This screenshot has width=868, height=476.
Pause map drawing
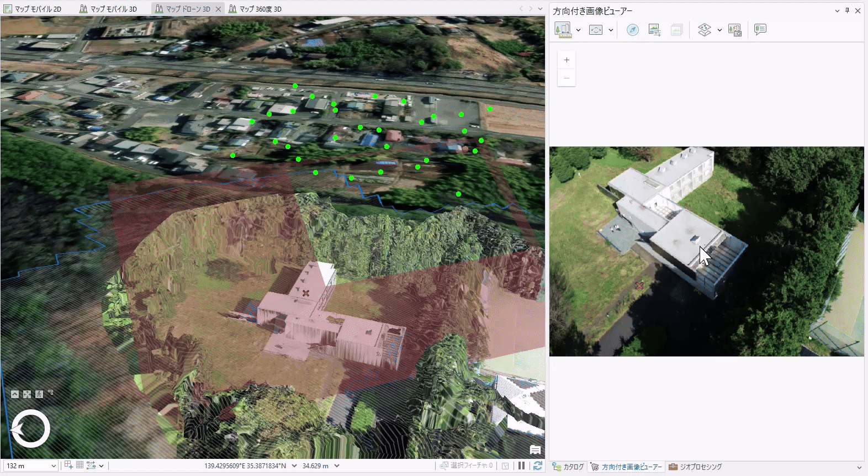point(521,466)
